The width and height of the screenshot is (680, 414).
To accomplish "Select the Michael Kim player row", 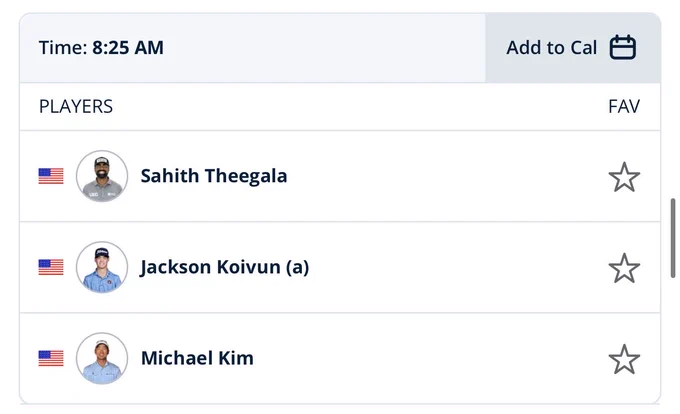I will (x=340, y=358).
